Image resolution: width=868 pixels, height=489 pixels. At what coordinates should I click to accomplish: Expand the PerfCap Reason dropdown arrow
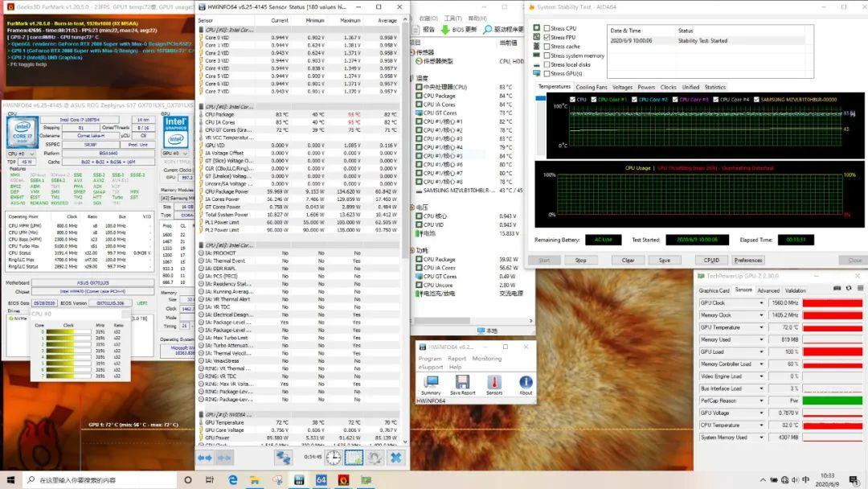(762, 401)
